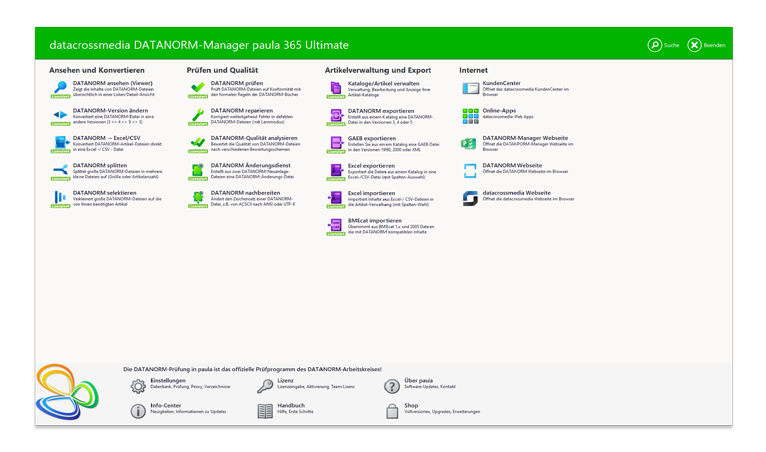Click the 'Info-Center' label text

coord(166,405)
